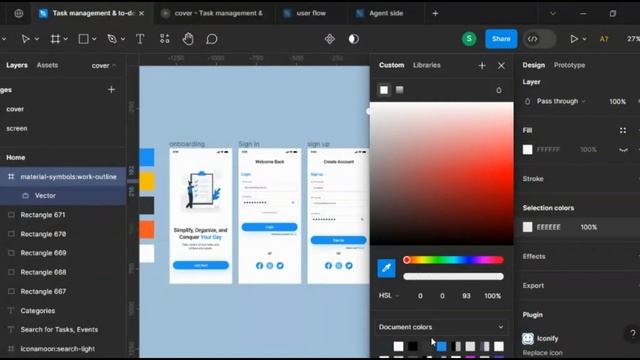Close the Task management tab
This screenshot has width=640, height=360.
[141, 13]
